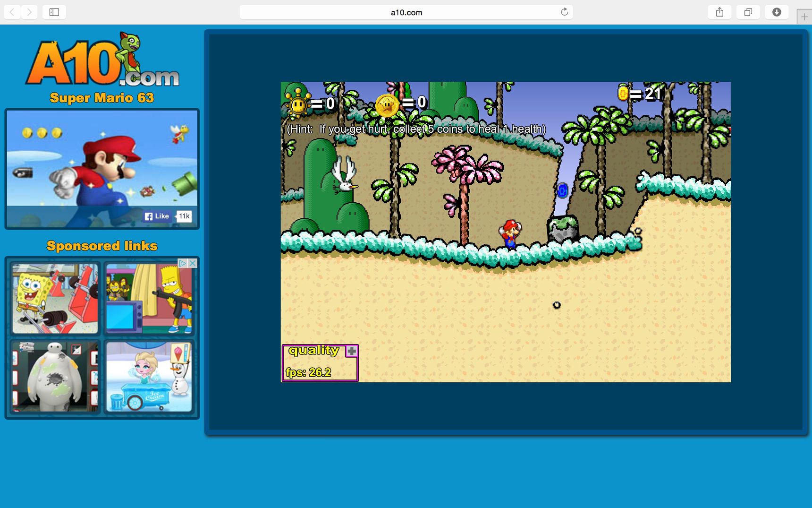Click Mario character in the game
812x508 pixels.
tap(510, 233)
